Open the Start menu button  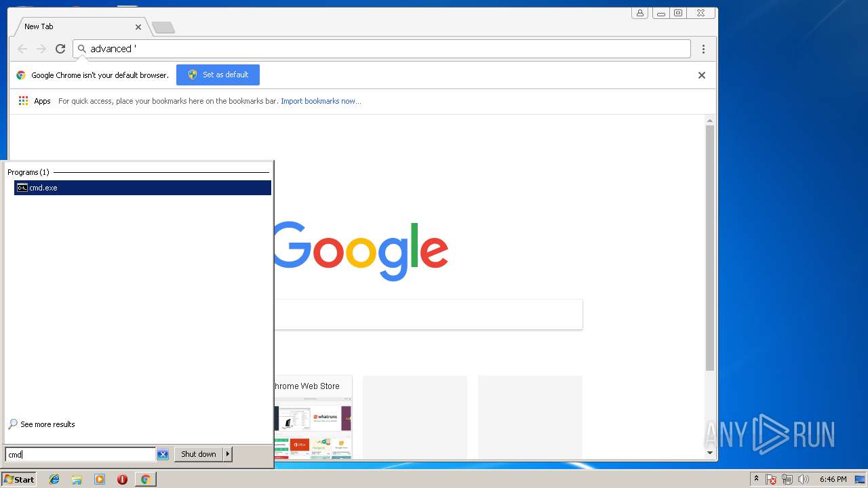click(19, 479)
